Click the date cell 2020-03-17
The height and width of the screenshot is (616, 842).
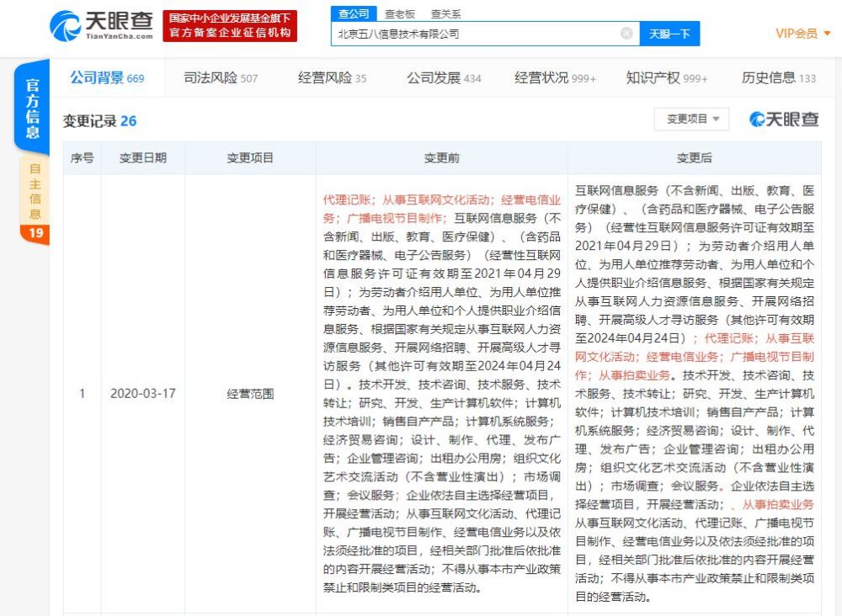coord(143,393)
